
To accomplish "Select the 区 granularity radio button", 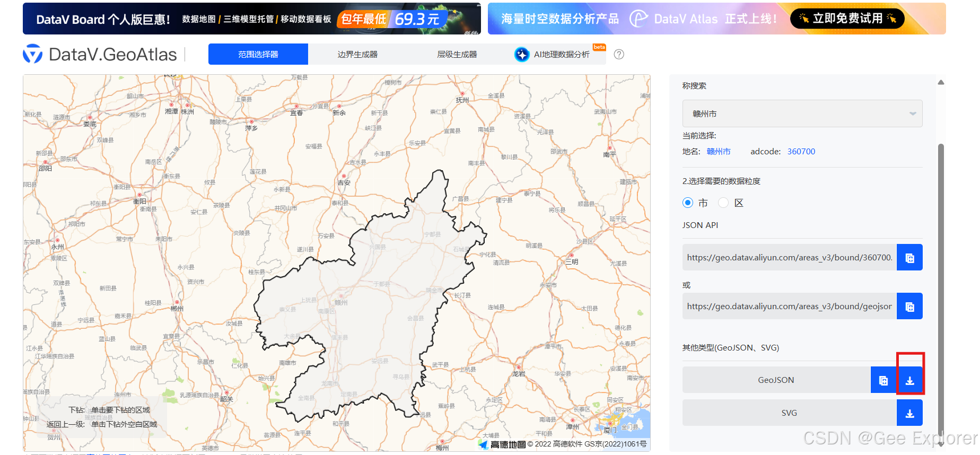I will [x=723, y=203].
